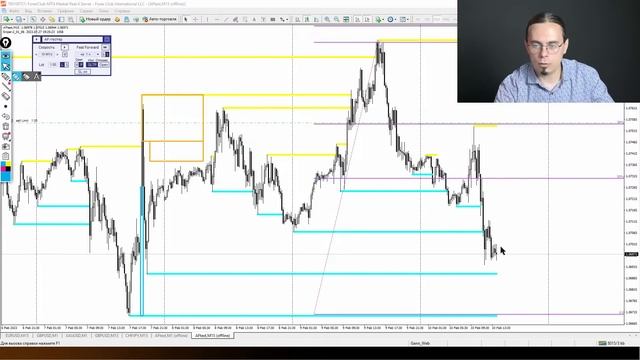Zoom out the chart with magnifier minus
This screenshot has width=640, height=360.
336,19
